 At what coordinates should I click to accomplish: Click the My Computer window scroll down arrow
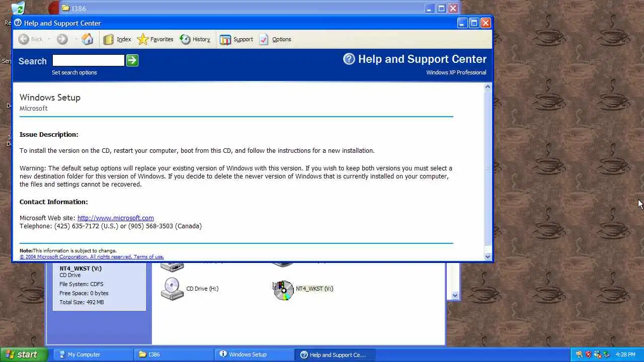[455, 296]
